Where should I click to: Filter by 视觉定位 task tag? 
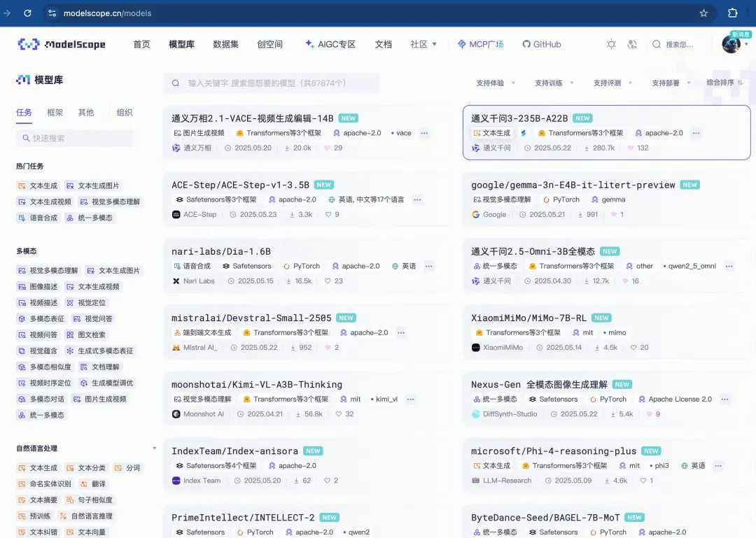[86, 303]
